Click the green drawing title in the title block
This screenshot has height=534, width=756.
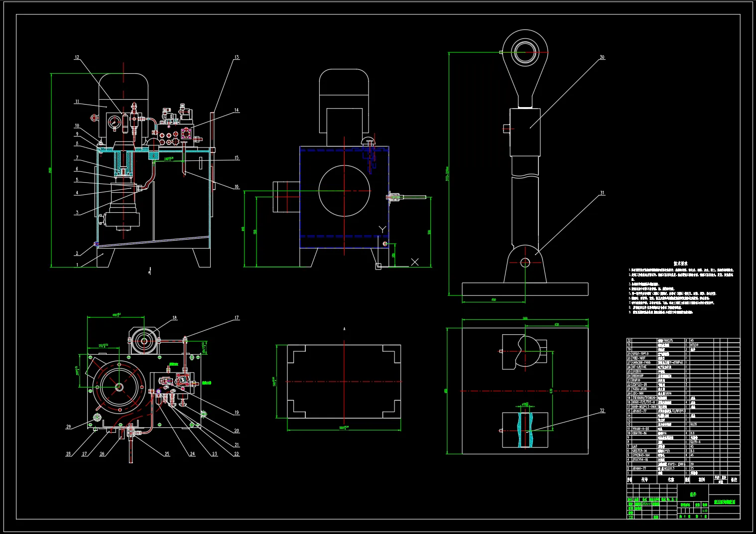click(x=724, y=502)
